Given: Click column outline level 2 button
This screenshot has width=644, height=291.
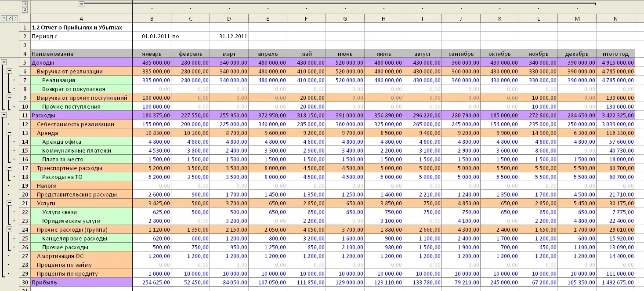Looking at the screenshot, I should pyautogui.click(x=25, y=10).
